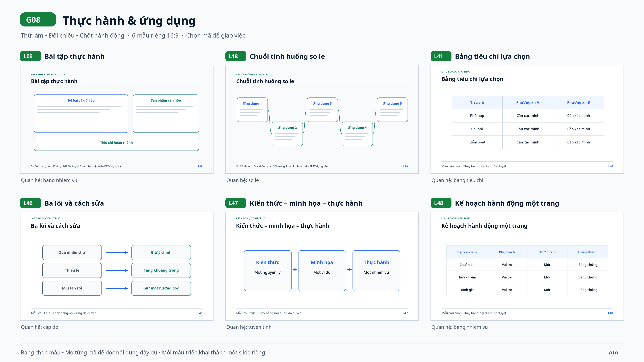
Task: Open the Bảng tiêu chí lựa chọn thumbnail
Action: 527,119
